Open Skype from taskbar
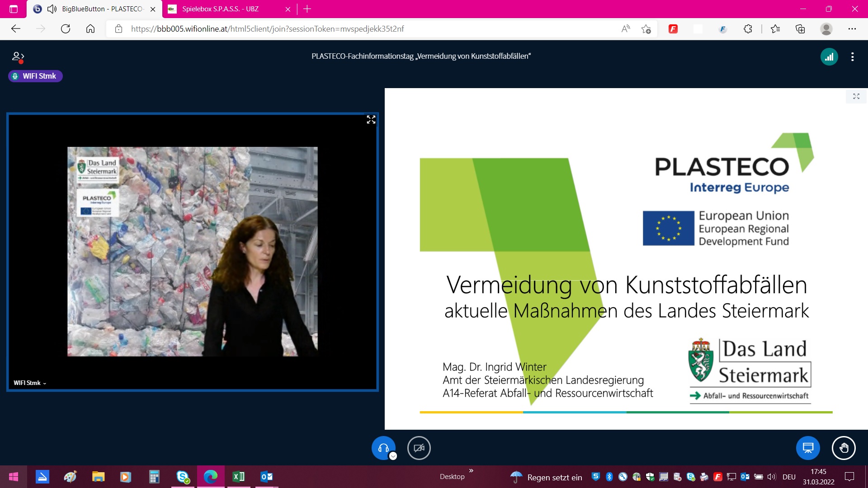 [x=183, y=477]
